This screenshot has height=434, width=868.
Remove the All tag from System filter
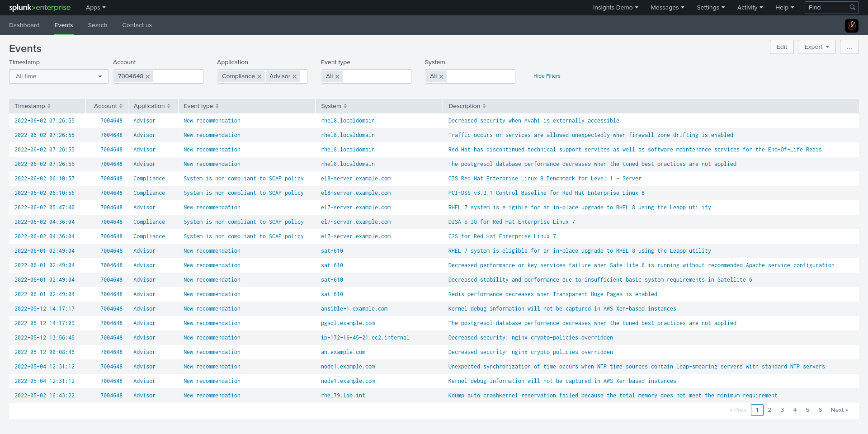coord(441,77)
